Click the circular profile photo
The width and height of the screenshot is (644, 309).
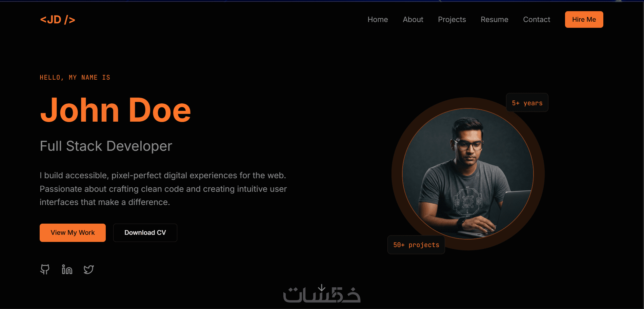[468, 174]
